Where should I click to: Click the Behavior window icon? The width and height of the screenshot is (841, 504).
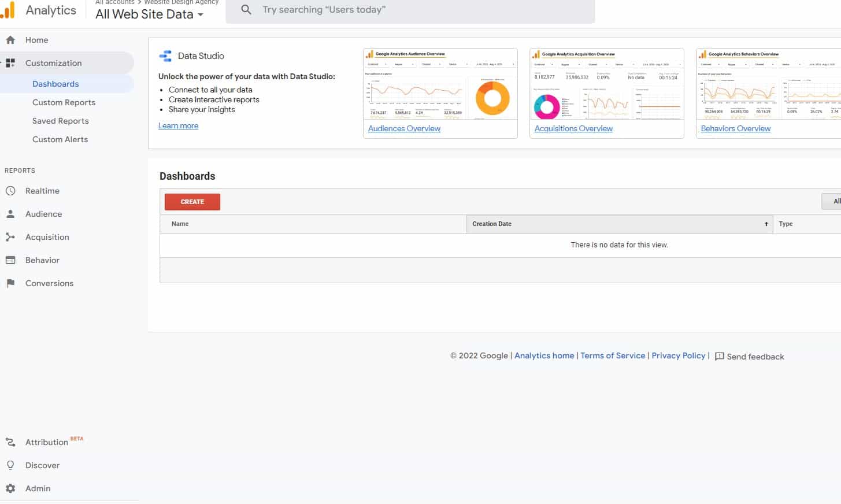pos(10,260)
